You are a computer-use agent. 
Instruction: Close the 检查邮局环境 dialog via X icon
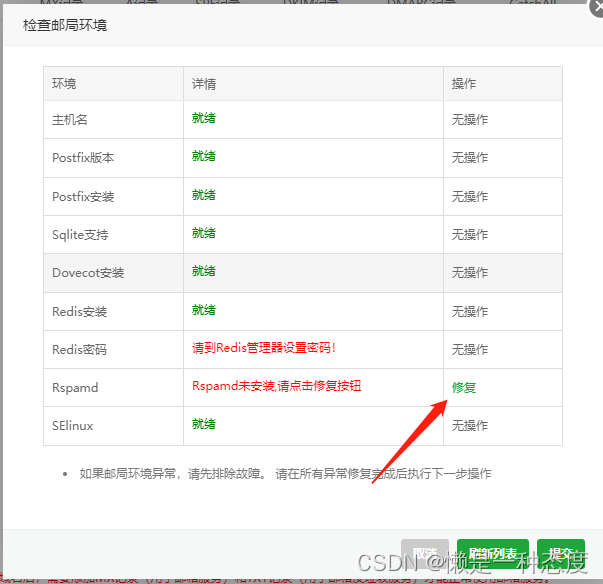coord(598,8)
